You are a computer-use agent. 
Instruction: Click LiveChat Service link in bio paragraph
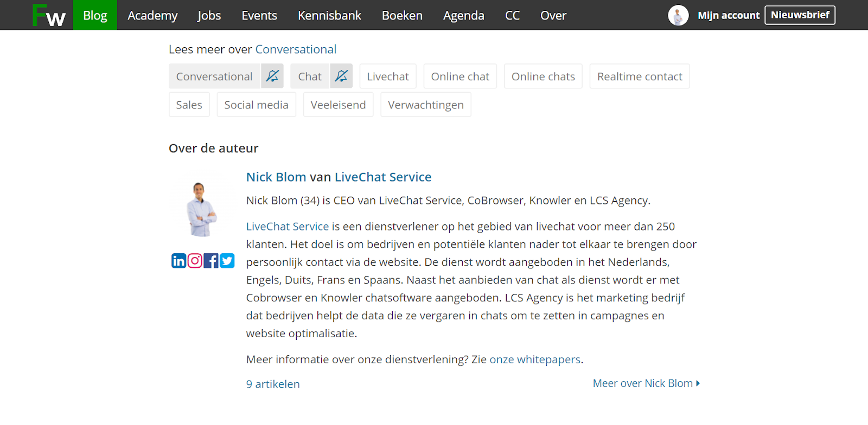point(288,227)
